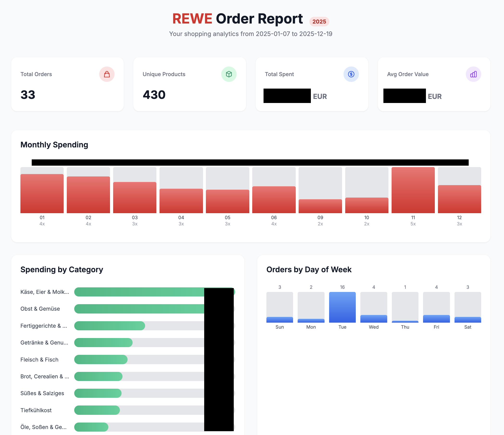Click the September spending bar
Viewport: 504px width, 435px height.
(x=320, y=206)
